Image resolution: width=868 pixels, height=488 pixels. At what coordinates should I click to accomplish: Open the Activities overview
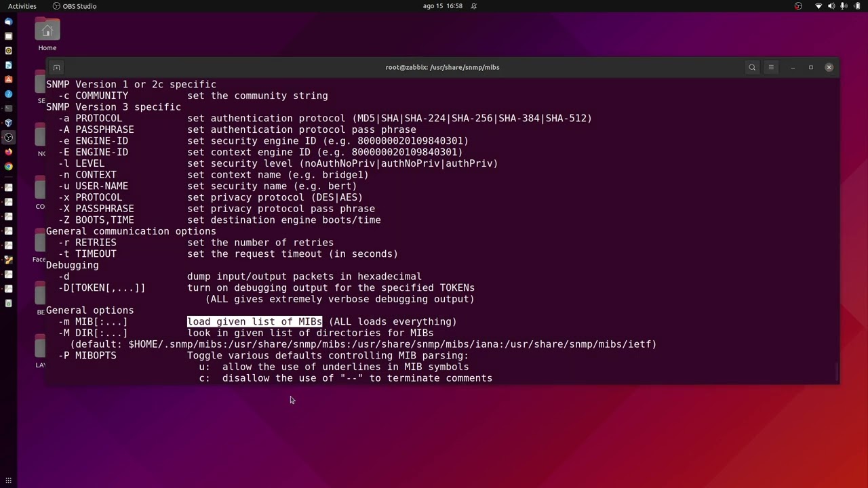coord(22,6)
